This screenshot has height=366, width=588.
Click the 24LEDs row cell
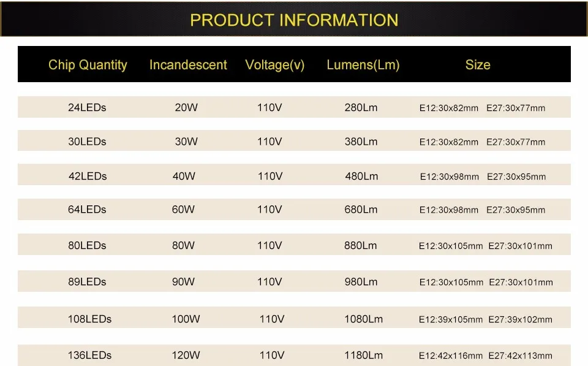(87, 108)
